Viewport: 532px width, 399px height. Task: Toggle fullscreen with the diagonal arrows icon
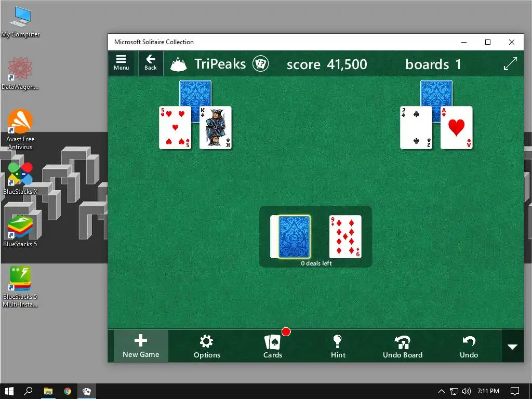tap(510, 64)
